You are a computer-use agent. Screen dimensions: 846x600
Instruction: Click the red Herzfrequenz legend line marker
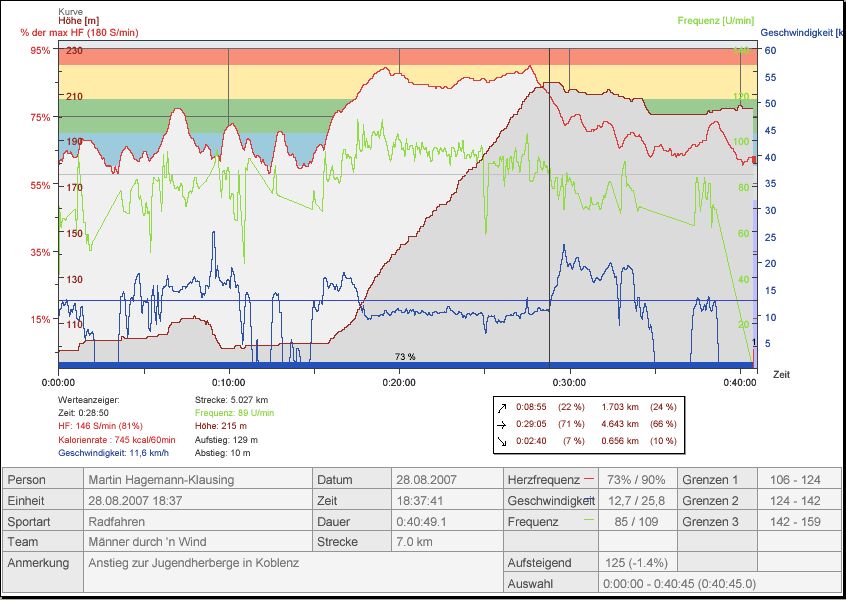click(587, 480)
